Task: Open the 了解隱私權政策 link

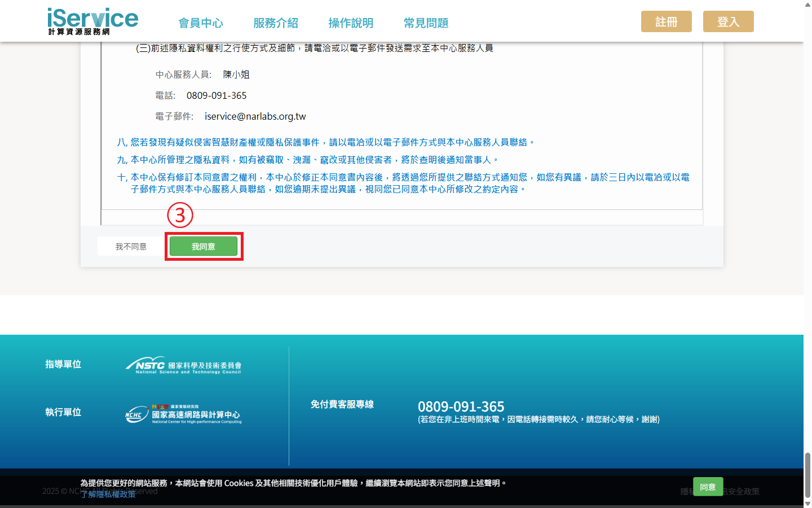Action: click(108, 494)
